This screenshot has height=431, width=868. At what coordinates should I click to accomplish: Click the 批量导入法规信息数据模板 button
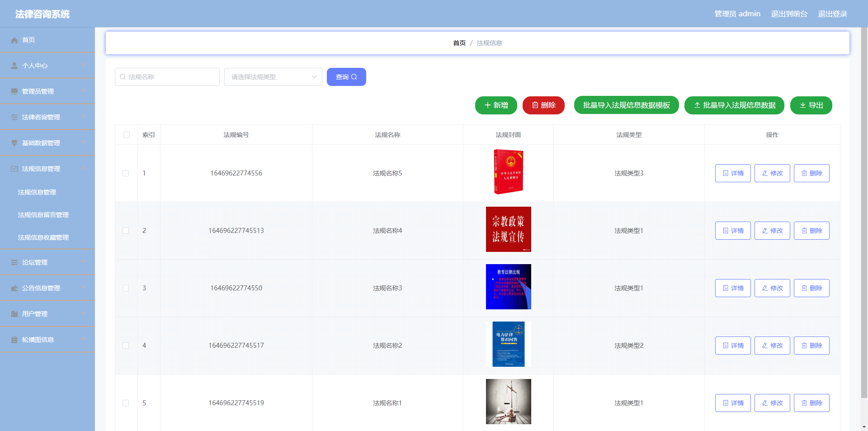pyautogui.click(x=626, y=105)
